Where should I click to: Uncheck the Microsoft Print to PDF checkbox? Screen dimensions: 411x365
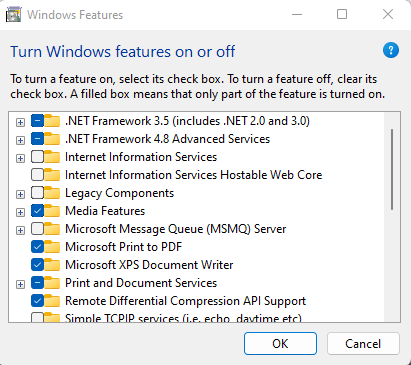point(37,247)
